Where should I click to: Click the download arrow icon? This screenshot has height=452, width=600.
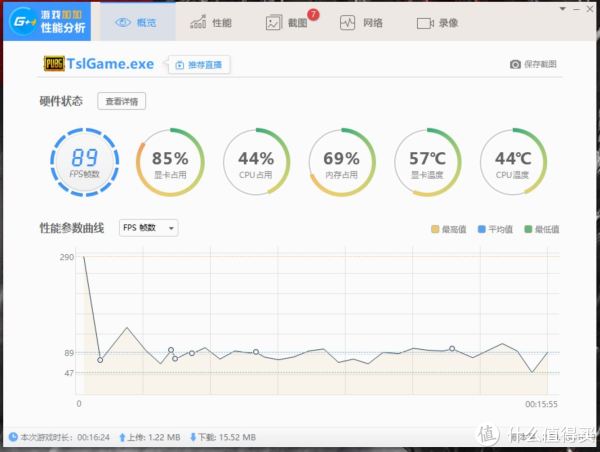click(193, 437)
